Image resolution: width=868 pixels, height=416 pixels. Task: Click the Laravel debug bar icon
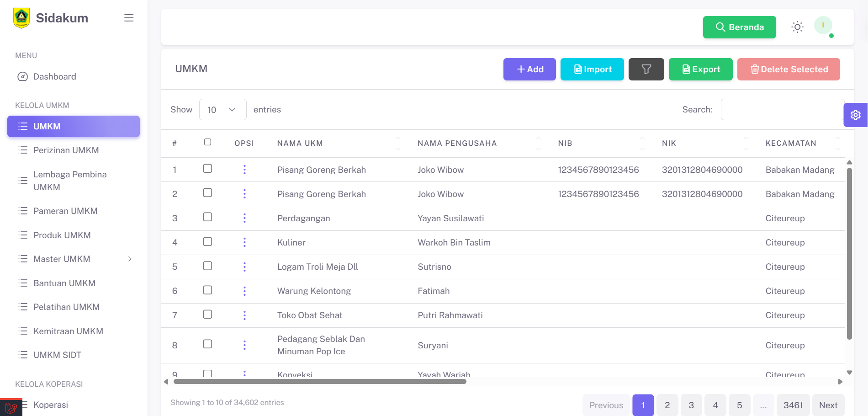pos(11,407)
